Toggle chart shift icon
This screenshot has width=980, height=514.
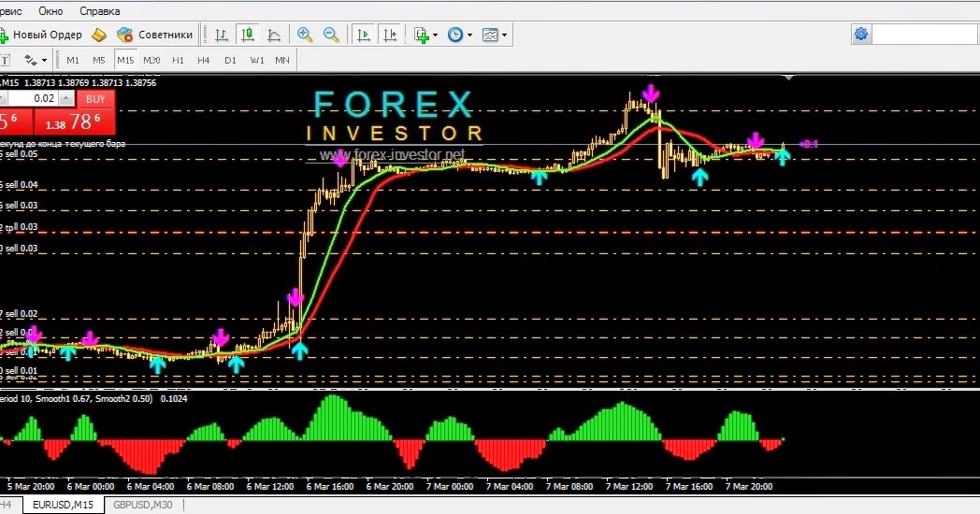point(390,35)
